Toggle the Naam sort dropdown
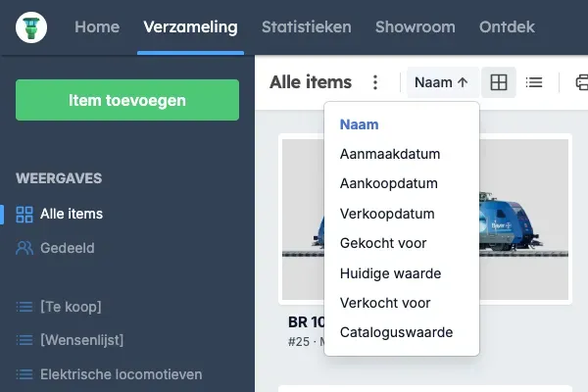This screenshot has height=392, width=588. coord(441,82)
